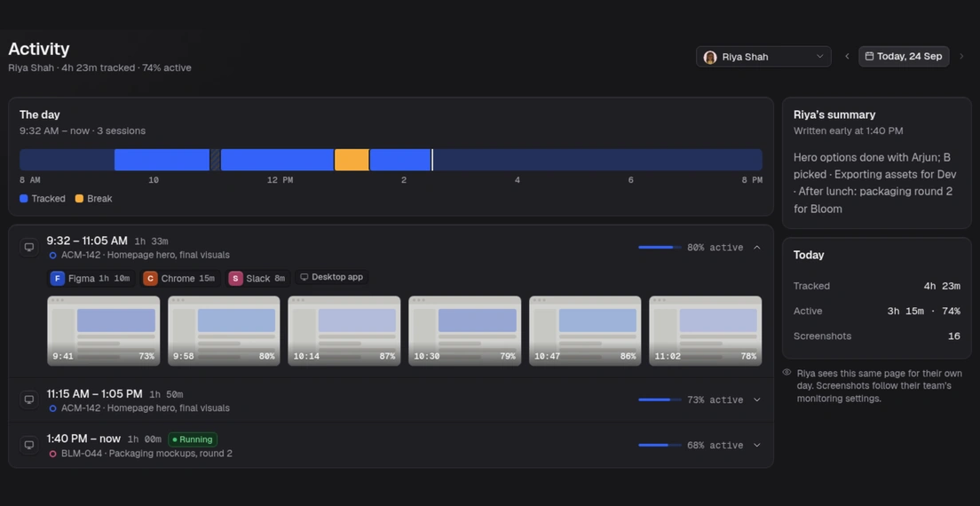Open the Today, 24 Sep date picker
Image resolution: width=980 pixels, height=506 pixels.
(904, 56)
